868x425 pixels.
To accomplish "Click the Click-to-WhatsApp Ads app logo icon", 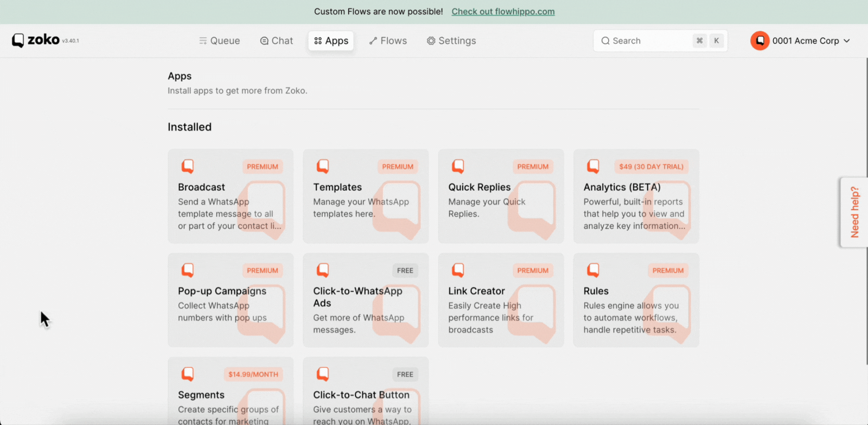I will 323,270.
